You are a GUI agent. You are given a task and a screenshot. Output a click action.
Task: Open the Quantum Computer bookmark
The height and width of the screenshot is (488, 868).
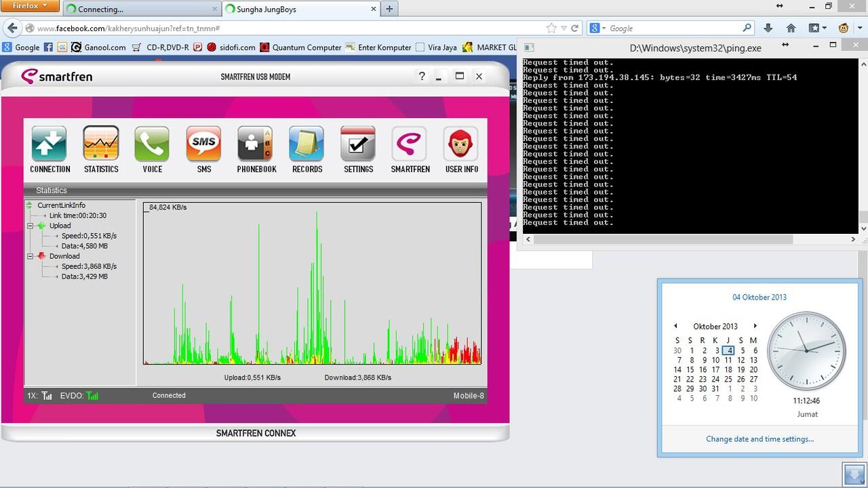point(300,47)
